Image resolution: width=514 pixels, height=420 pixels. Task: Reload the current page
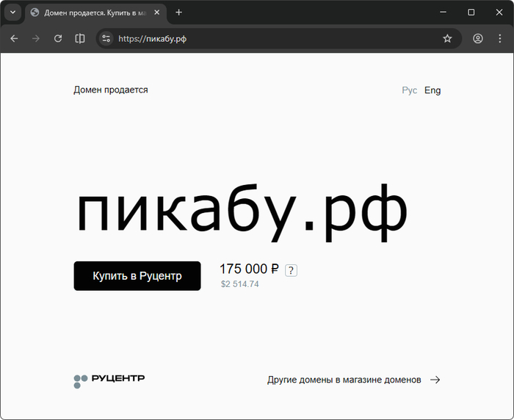(x=58, y=39)
